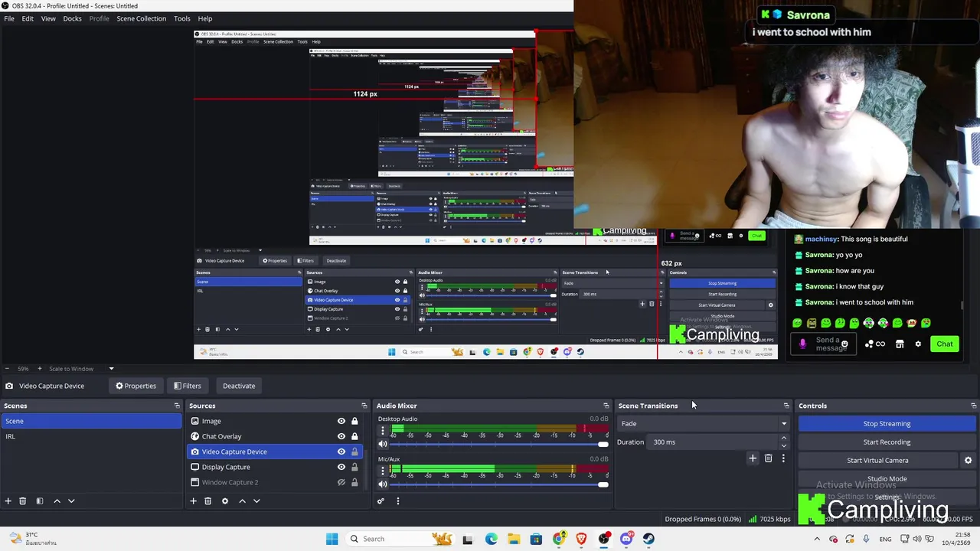Open the Scene Collection menu
The width and height of the screenshot is (980, 551).
(x=141, y=18)
